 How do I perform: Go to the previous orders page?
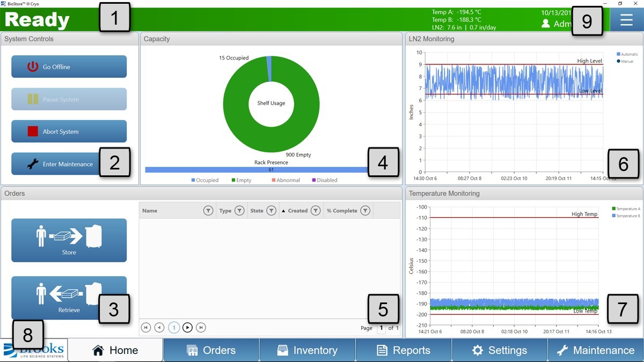(159, 327)
